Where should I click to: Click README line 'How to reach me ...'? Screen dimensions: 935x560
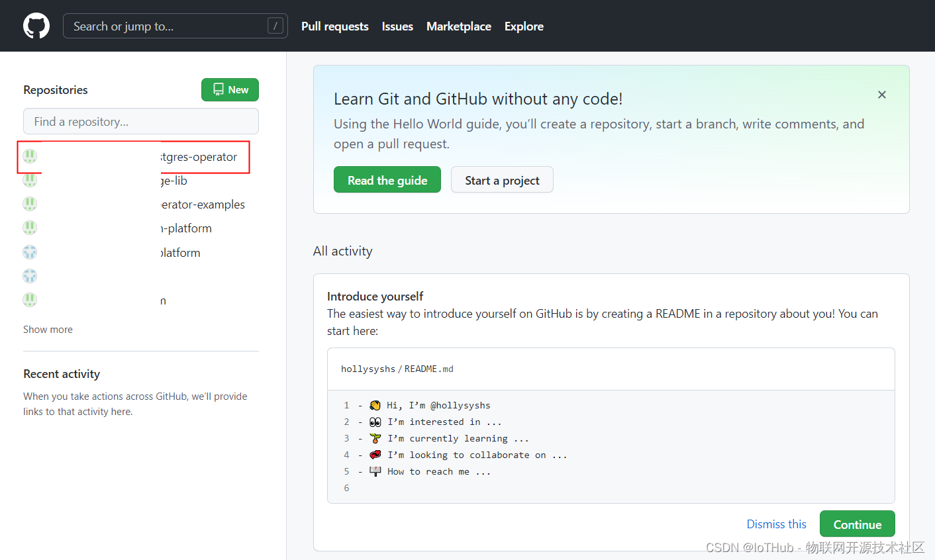439,471
